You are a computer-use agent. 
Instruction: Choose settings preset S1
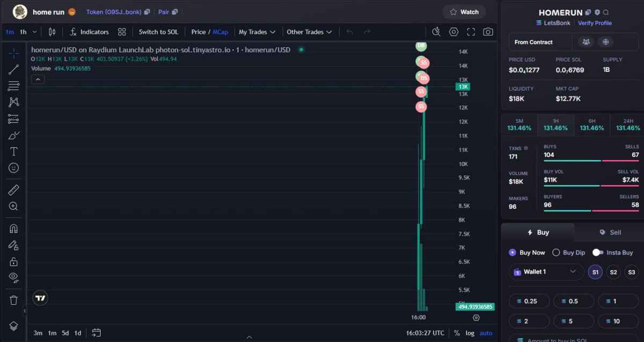pyautogui.click(x=595, y=272)
